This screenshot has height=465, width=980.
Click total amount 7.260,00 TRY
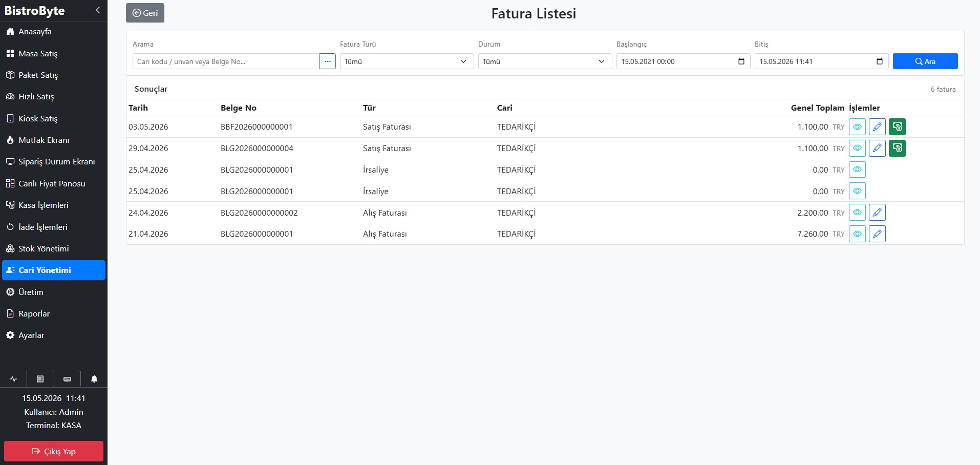click(821, 234)
